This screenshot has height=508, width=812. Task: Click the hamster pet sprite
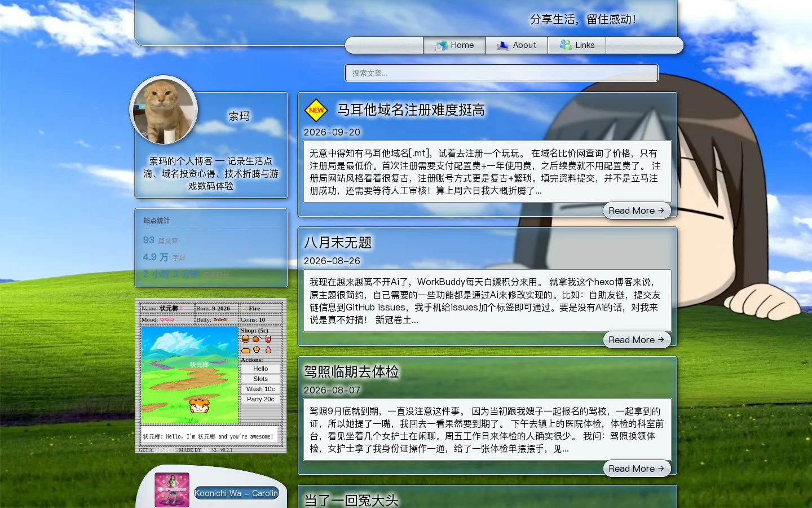pyautogui.click(x=198, y=405)
